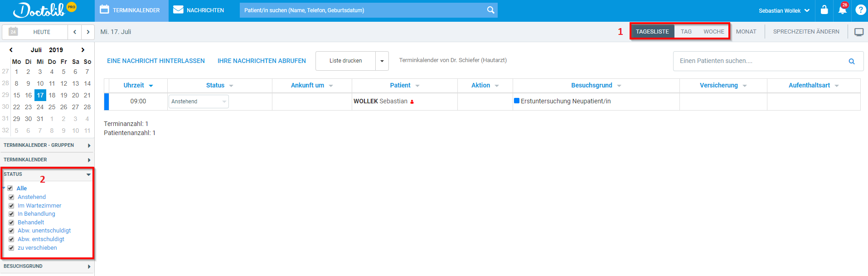Click the Im Wartezimmer status label

tap(39, 206)
